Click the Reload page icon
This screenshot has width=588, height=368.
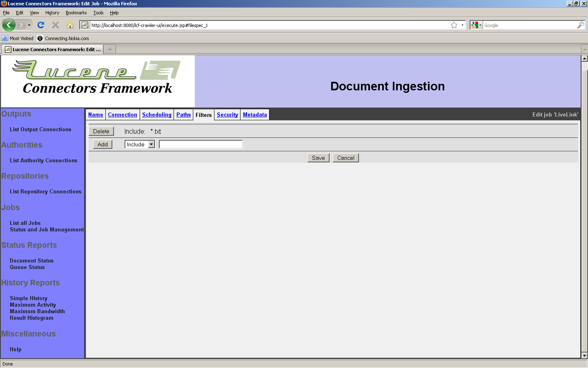[x=41, y=25]
